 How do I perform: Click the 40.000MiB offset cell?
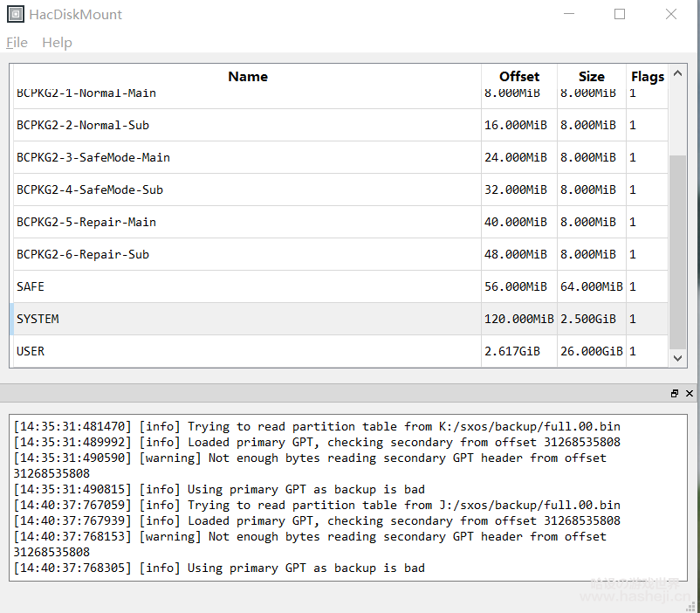(x=519, y=222)
